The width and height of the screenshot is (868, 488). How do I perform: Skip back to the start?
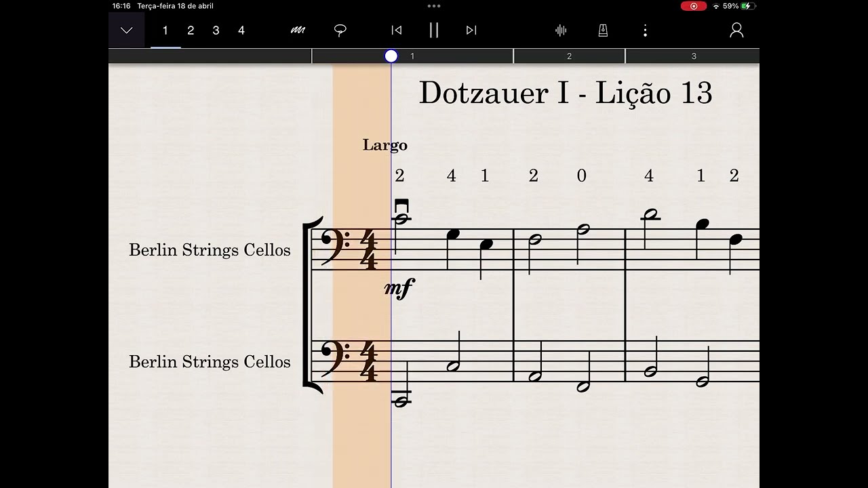397,30
